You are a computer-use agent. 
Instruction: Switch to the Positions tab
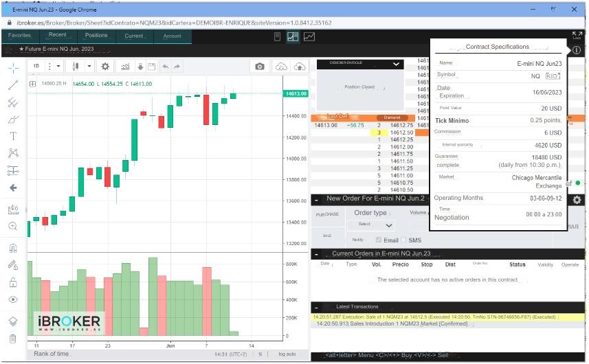click(96, 36)
